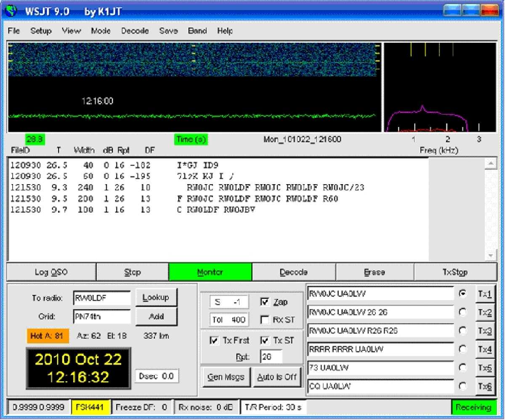
Task: Click the Tx1 button
Action: pos(484,294)
